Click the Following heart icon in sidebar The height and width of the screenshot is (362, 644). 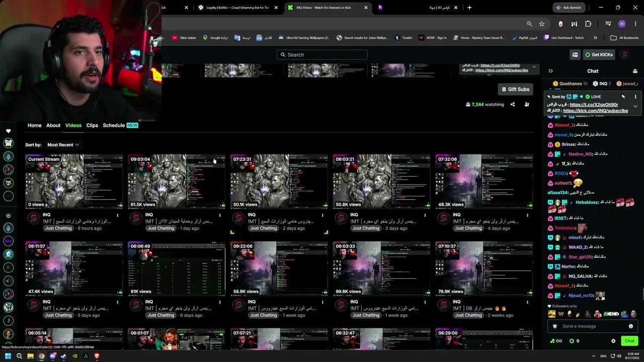coord(8,131)
